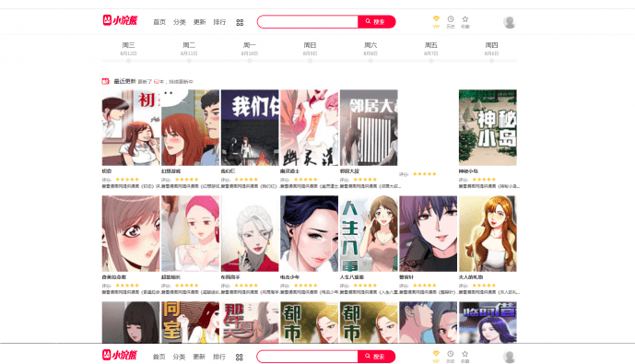Click the 邻居大叔 title link
Viewport: 635px width, 364px height.
(349, 171)
